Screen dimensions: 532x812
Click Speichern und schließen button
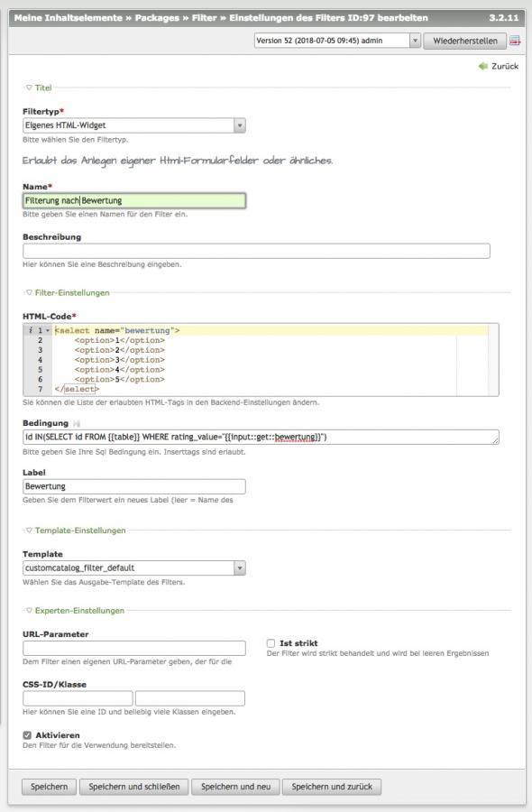(x=134, y=787)
